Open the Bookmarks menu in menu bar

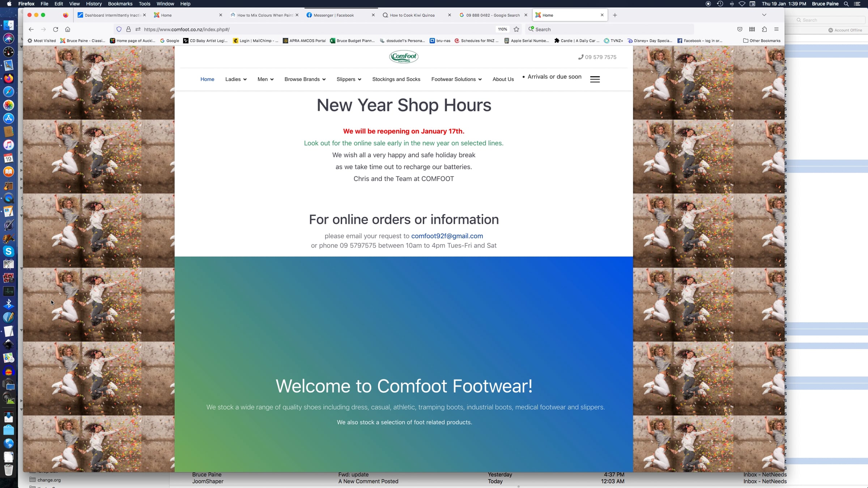pos(120,4)
